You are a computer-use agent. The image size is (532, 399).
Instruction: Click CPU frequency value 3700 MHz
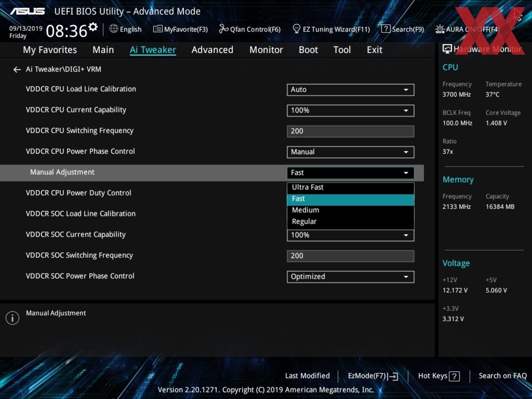click(x=457, y=94)
